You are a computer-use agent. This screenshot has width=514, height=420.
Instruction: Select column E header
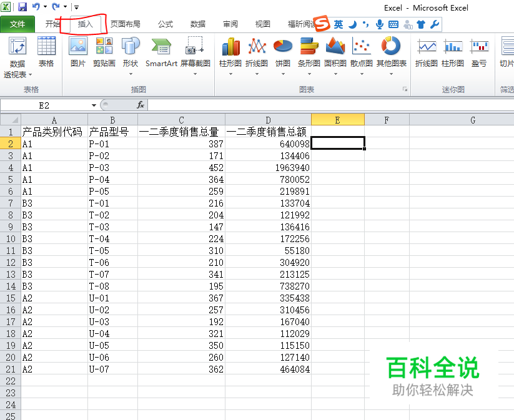(338, 120)
